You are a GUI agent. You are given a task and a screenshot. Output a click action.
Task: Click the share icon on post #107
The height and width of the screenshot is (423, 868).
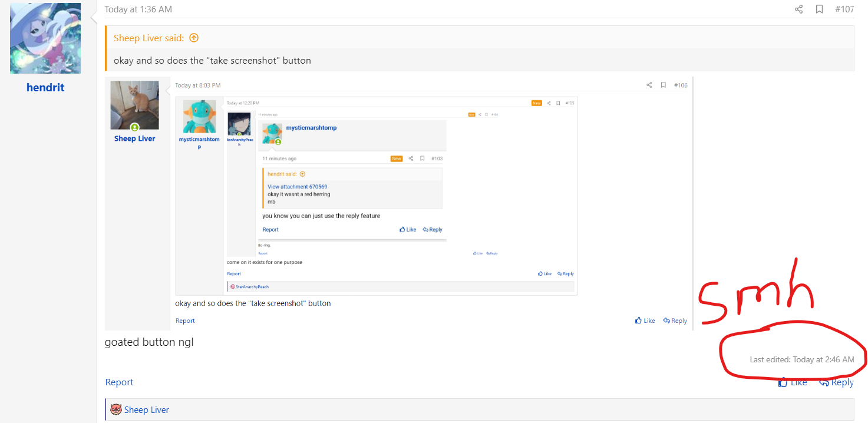pos(798,9)
